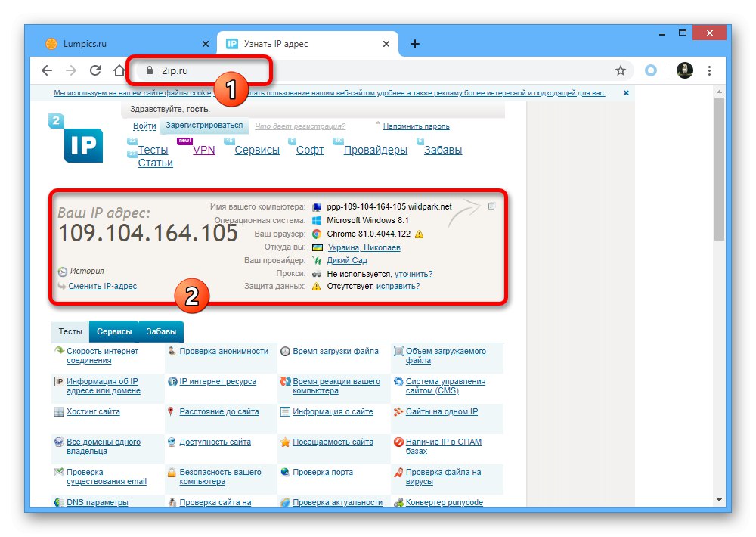Screen dimensions: 756x537
Task: Open the browser home page icon
Action: coord(119,70)
